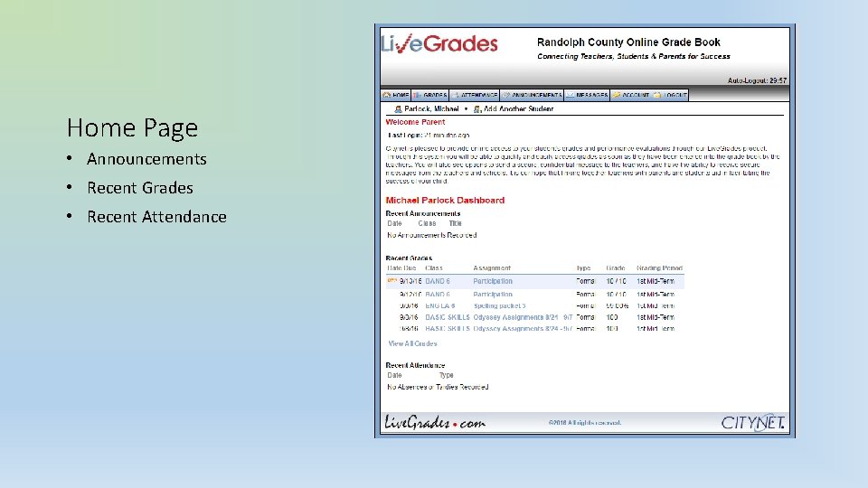Click the Add Another Student link
Image resolution: width=868 pixels, height=488 pixels.
click(518, 109)
